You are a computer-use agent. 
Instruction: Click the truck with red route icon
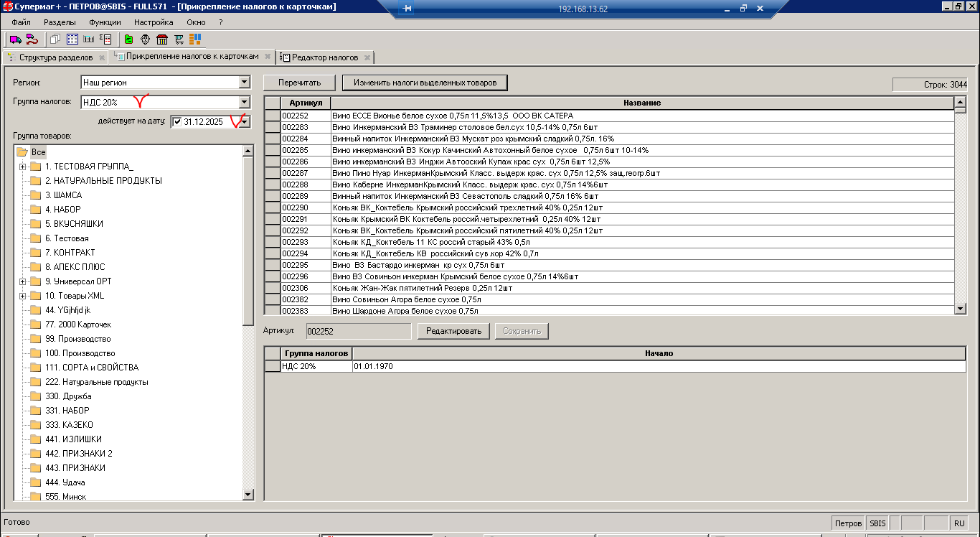(x=31, y=39)
